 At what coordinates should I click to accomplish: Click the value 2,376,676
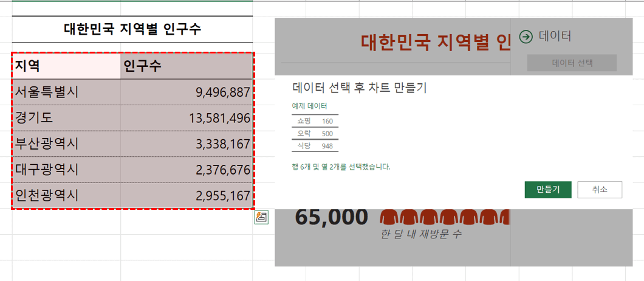coord(223,170)
